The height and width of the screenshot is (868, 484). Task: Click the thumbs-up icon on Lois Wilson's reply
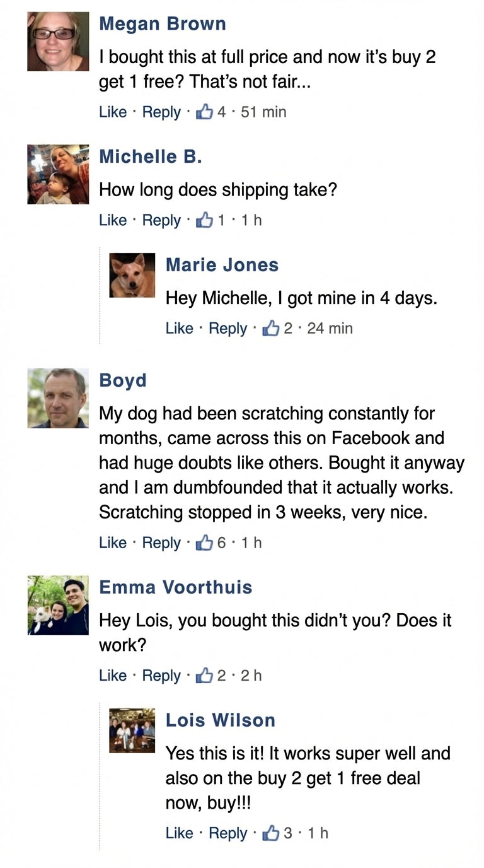click(x=270, y=833)
